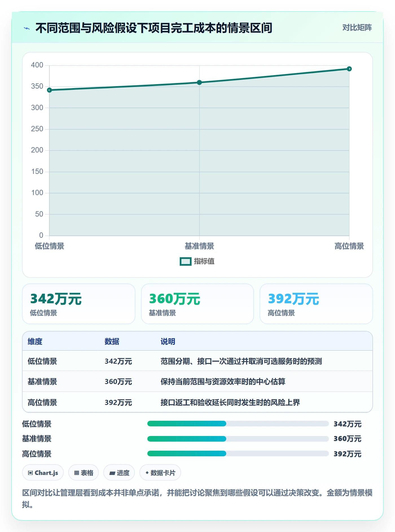Select the 数据卡片 chip
This screenshot has width=395, height=532.
[x=160, y=473]
